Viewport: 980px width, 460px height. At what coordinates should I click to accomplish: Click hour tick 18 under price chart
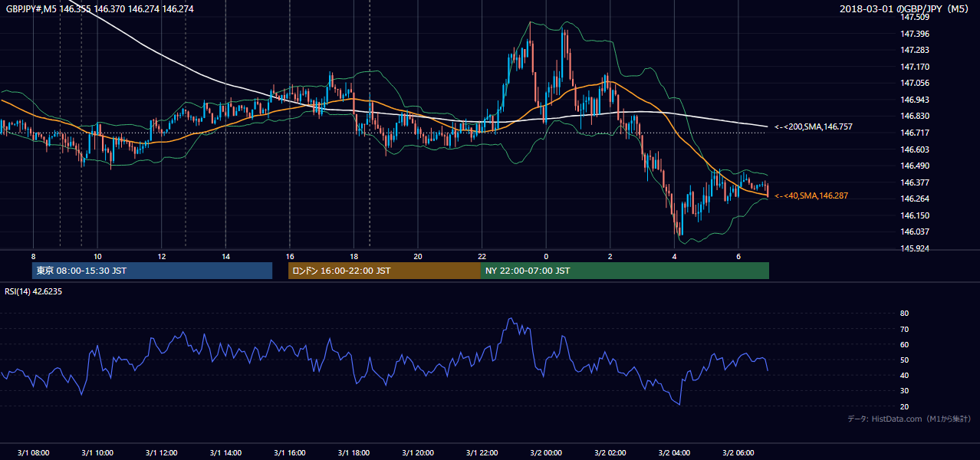click(x=354, y=256)
